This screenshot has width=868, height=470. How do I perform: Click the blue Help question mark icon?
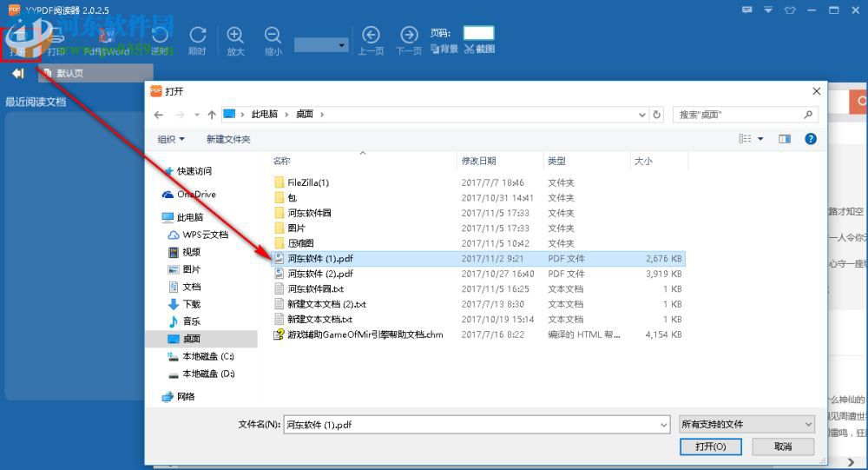pyautogui.click(x=811, y=139)
